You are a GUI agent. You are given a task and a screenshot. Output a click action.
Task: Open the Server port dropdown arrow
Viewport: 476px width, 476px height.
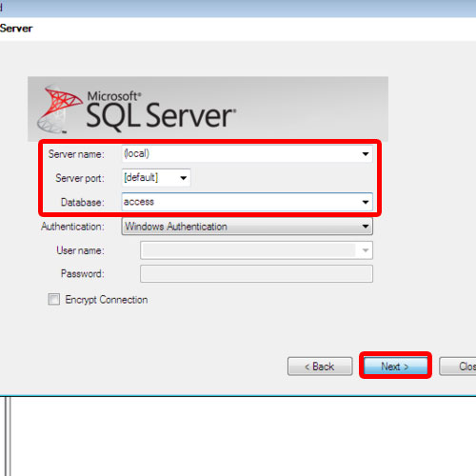183,178
